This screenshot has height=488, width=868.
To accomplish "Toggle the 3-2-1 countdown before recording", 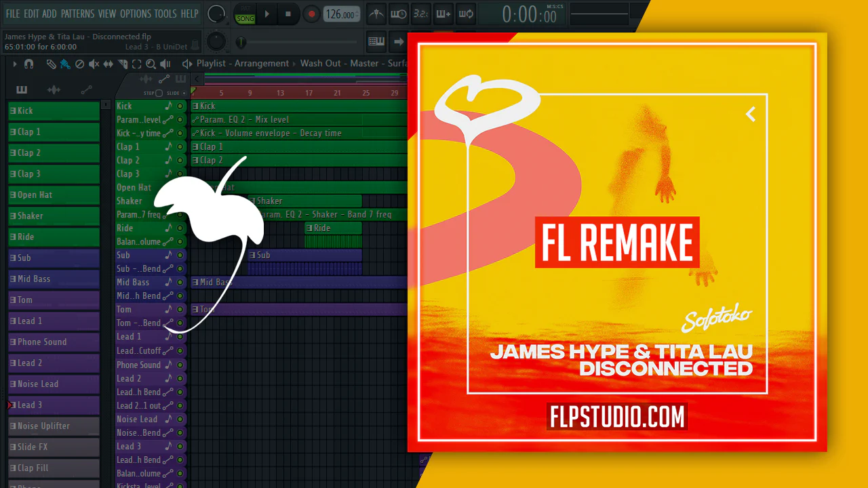I will click(x=420, y=14).
